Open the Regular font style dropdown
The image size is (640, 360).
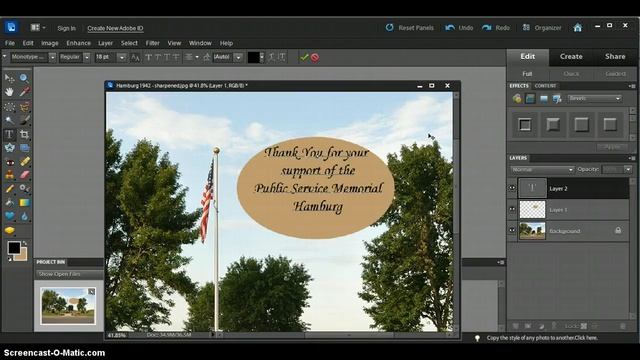pos(87,58)
